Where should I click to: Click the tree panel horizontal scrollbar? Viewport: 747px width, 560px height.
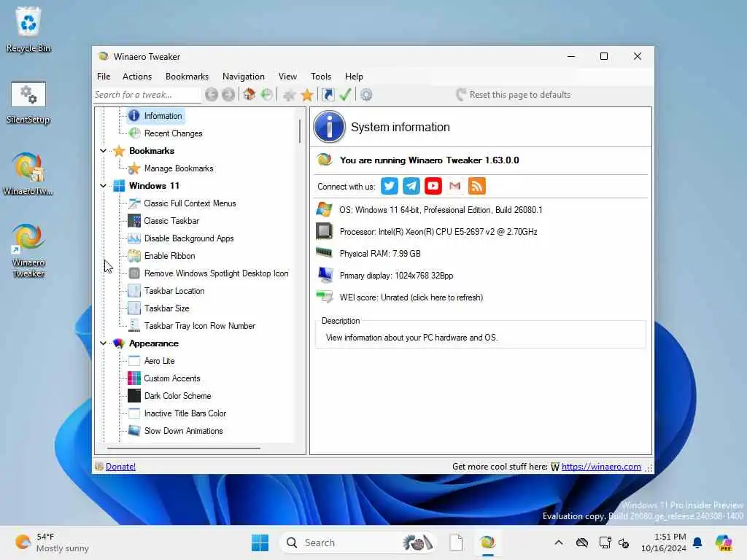[184, 448]
